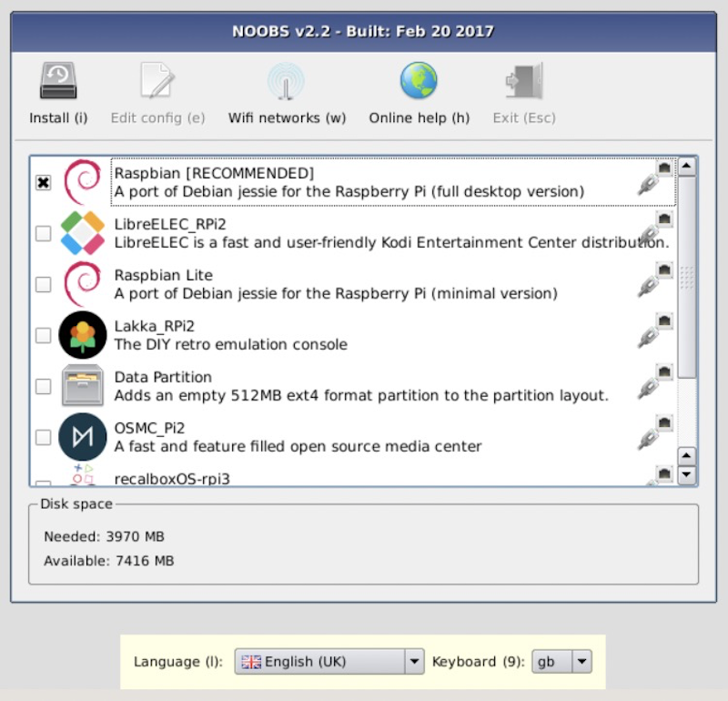
Task: Open the Language dropdown showing English (UK)
Action: click(x=329, y=662)
